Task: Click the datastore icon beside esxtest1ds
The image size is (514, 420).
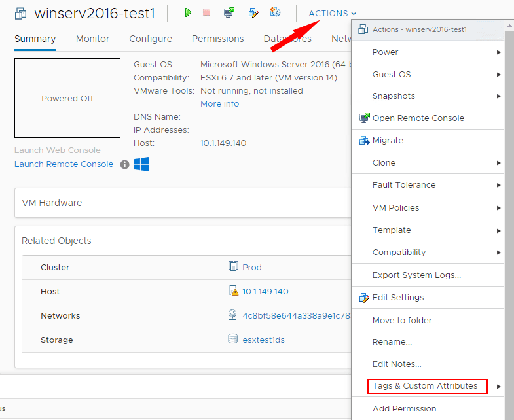Action: pyautogui.click(x=232, y=339)
